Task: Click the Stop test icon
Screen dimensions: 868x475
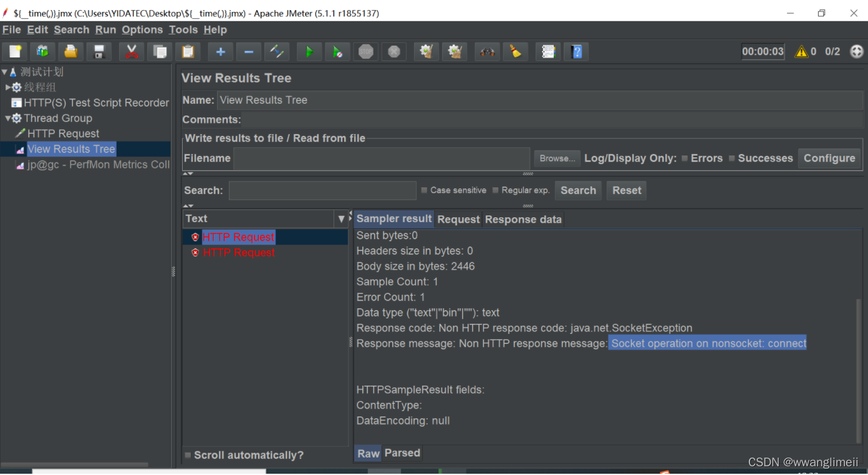Action: tap(366, 52)
